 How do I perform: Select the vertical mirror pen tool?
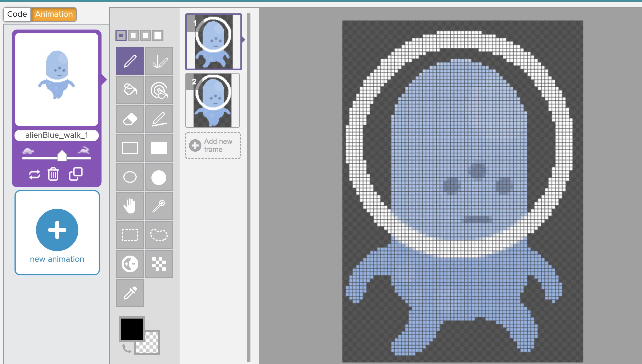159,61
